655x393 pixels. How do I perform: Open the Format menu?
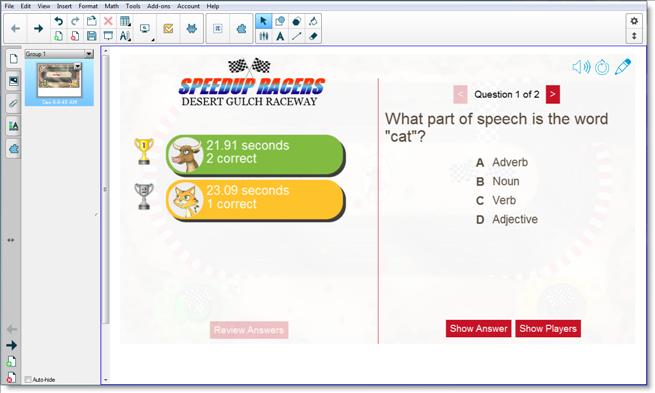[x=88, y=6]
